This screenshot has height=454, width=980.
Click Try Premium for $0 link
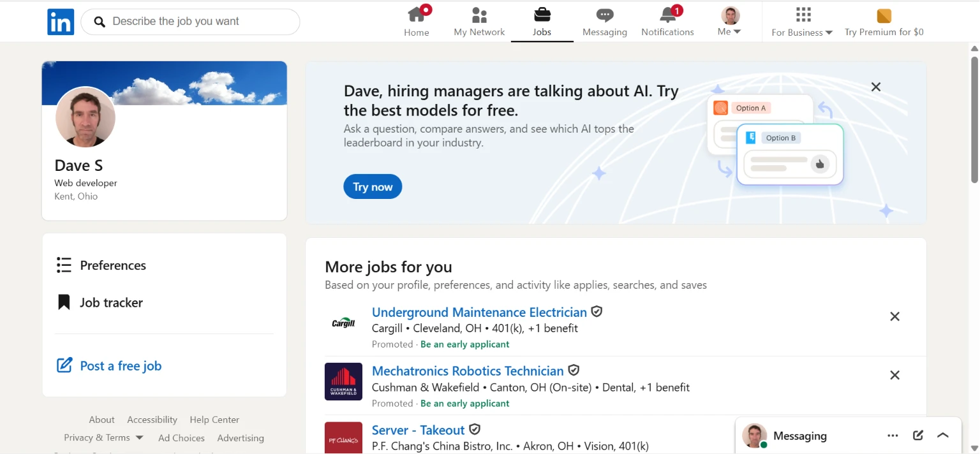coord(884,22)
